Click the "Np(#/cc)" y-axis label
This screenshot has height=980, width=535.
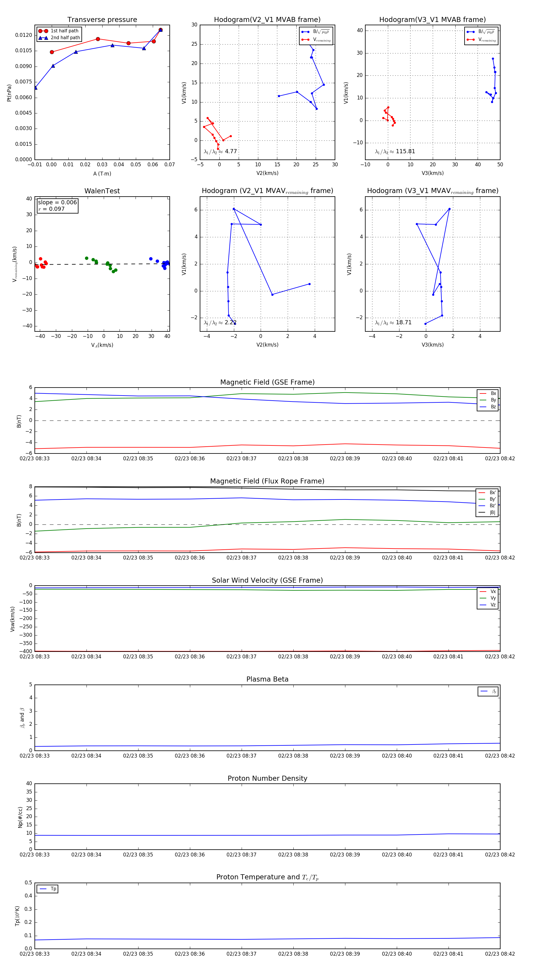point(20,817)
